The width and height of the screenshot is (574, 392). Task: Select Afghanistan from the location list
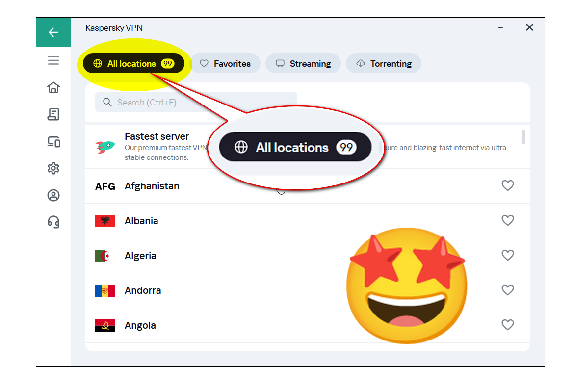coord(308,186)
